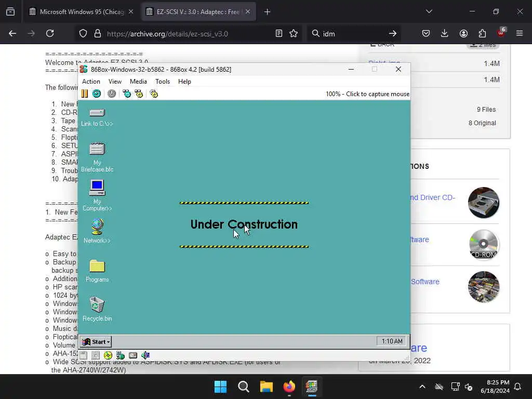Click the CD-ROM disc thumbnail
The image size is (532, 399).
click(484, 245)
